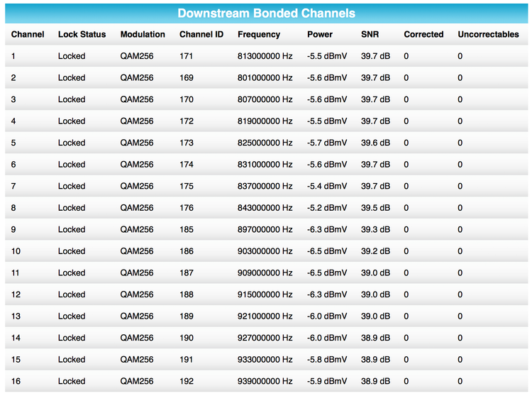The image size is (532, 396).
Task: Click power value -5.8 dBmV
Action: pos(327,360)
